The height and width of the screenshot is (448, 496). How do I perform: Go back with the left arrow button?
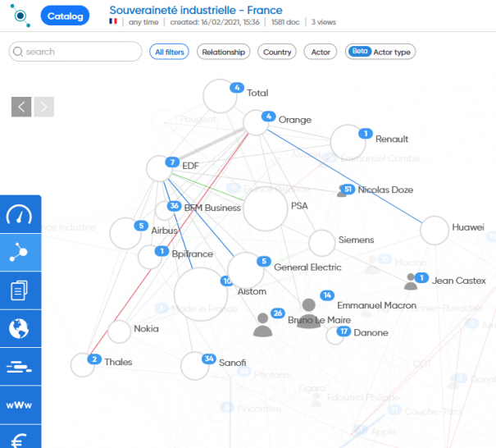coord(21,107)
